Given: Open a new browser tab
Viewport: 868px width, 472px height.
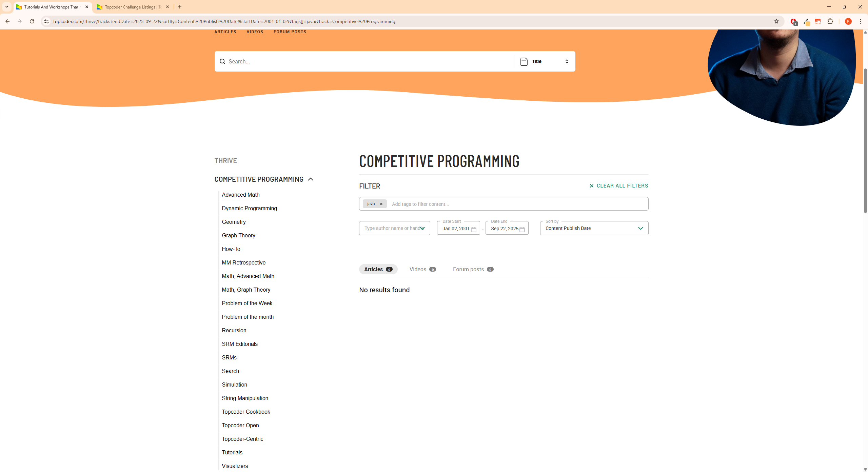Looking at the screenshot, I should tap(180, 7).
